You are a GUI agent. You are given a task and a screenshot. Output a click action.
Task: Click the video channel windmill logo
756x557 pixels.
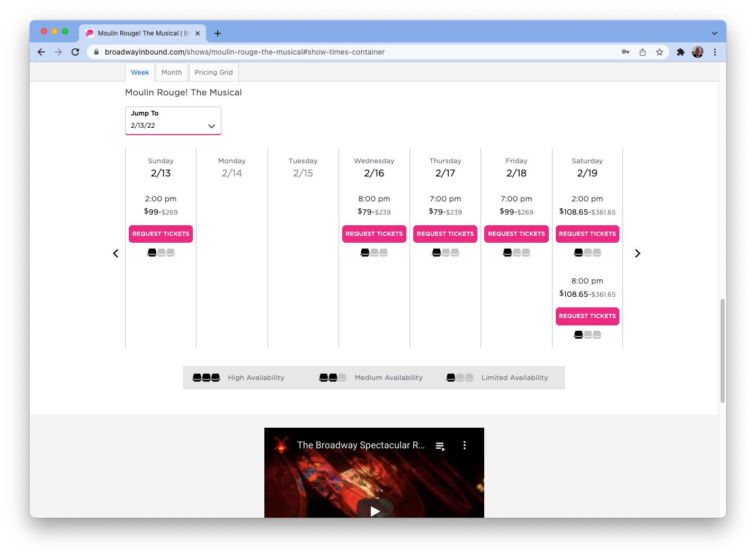[281, 445]
